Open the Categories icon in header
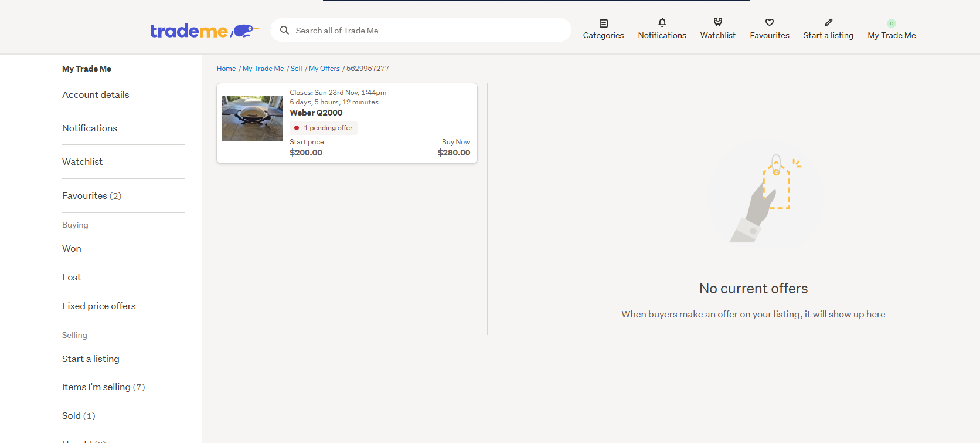This screenshot has height=443, width=980. [603, 23]
